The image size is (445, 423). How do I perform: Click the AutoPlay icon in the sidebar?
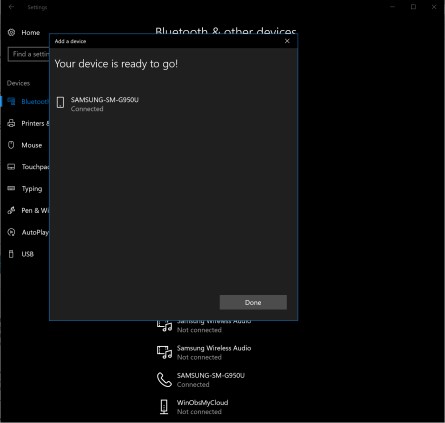tap(11, 232)
